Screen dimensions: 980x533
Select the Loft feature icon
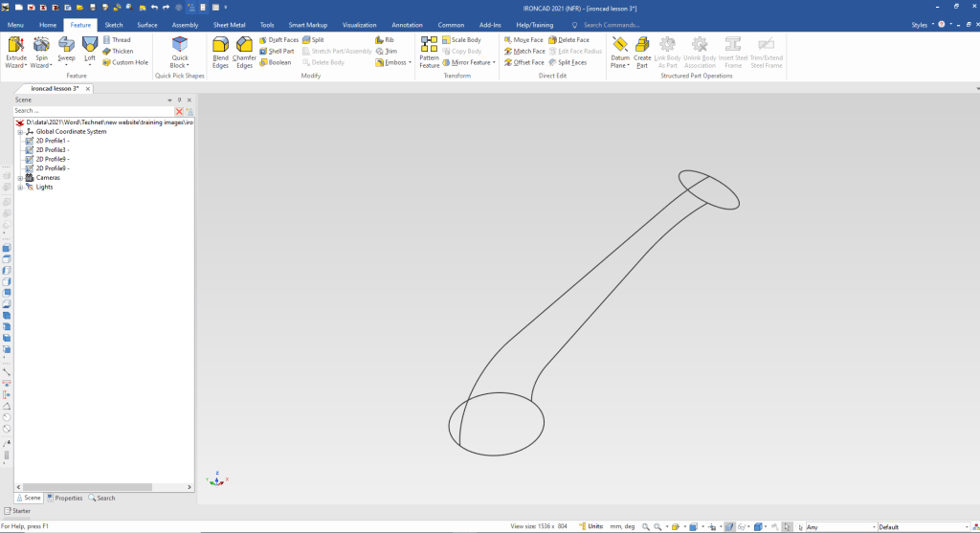90,46
